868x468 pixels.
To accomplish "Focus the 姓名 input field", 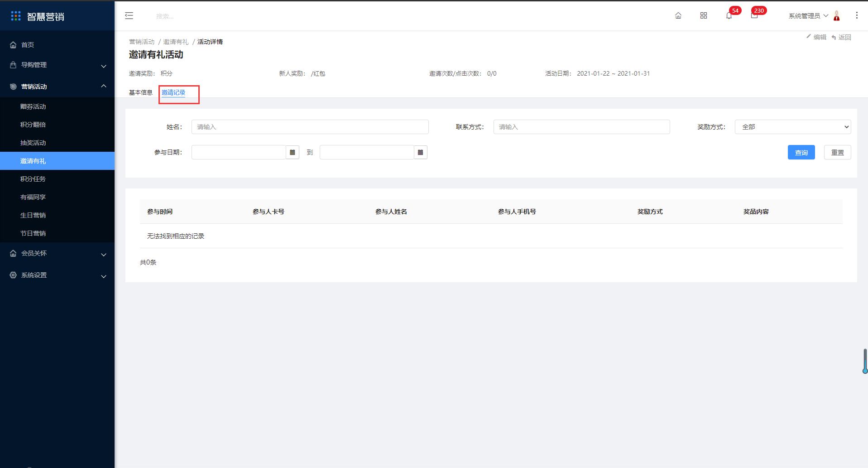I will tap(310, 127).
